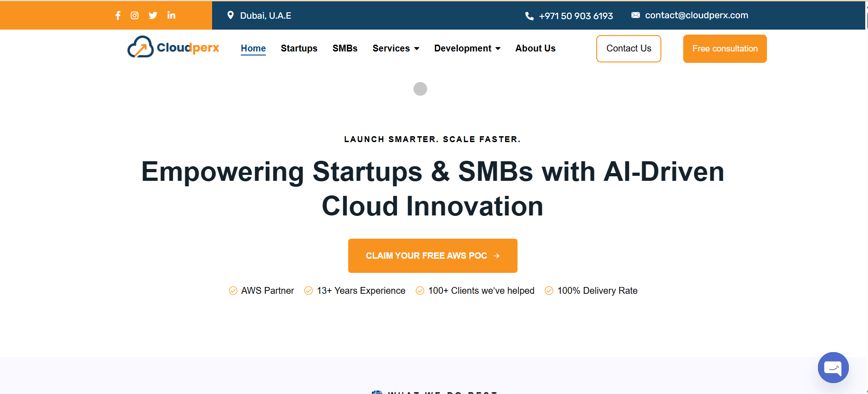The width and height of the screenshot is (868, 394).
Task: Click the Contact Us button
Action: tap(629, 49)
